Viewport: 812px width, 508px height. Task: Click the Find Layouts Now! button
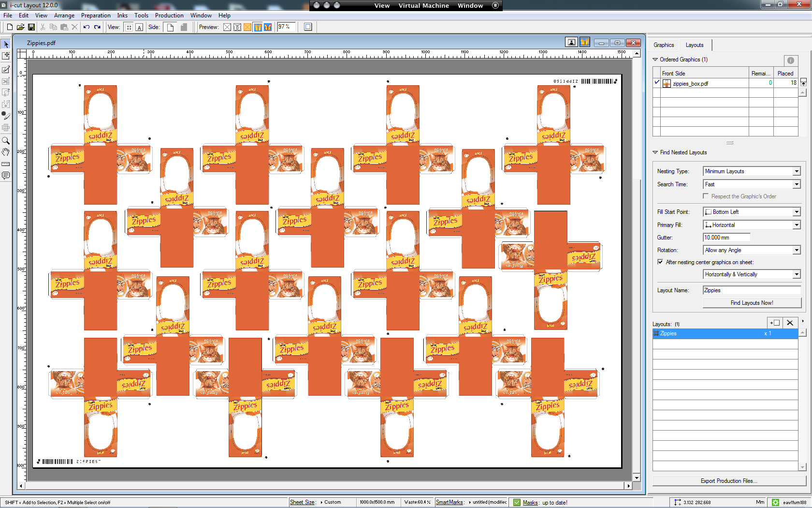[x=752, y=303]
